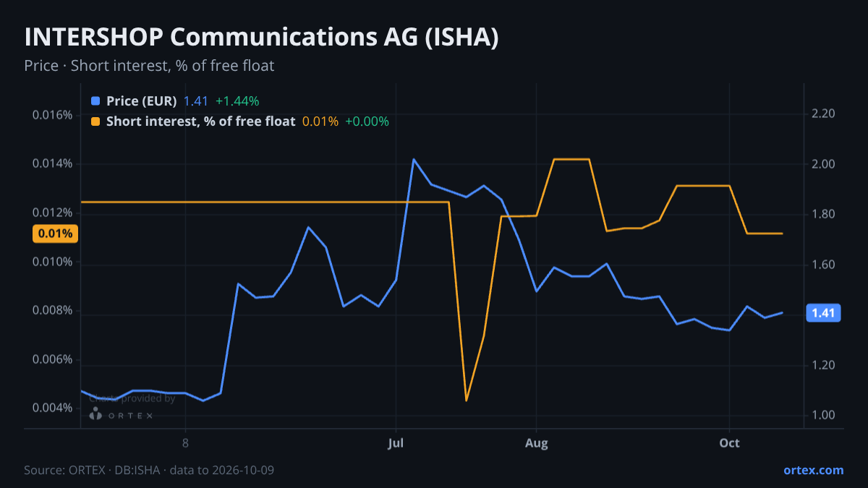Click the 8 x-axis label

coord(186,443)
